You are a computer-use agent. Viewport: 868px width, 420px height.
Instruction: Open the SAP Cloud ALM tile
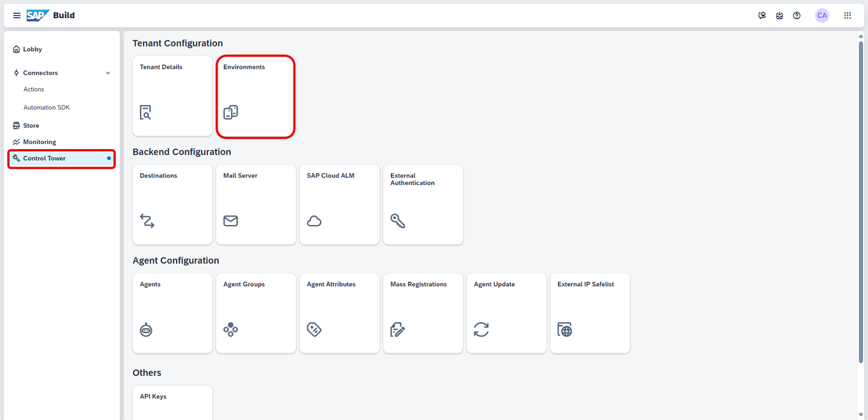tap(339, 205)
